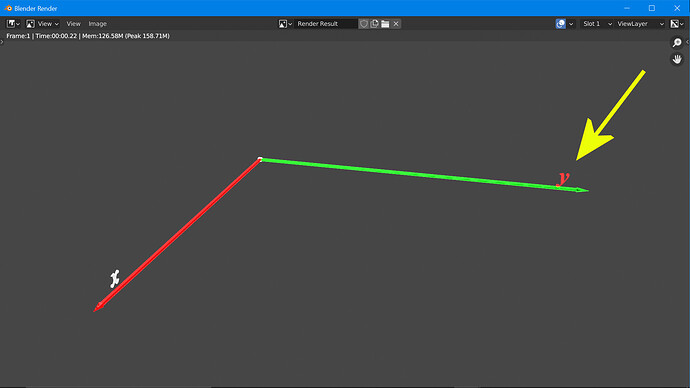Click the zoom magnifier gizmo
Image resolution: width=690 pixels, height=388 pixels.
[677, 42]
